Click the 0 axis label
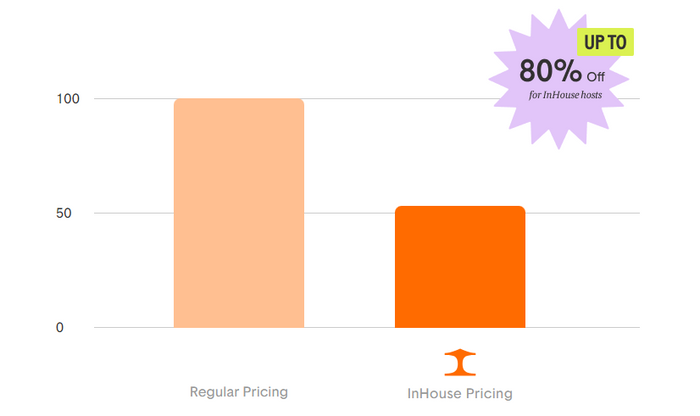This screenshot has height=416, width=700. 60,328
